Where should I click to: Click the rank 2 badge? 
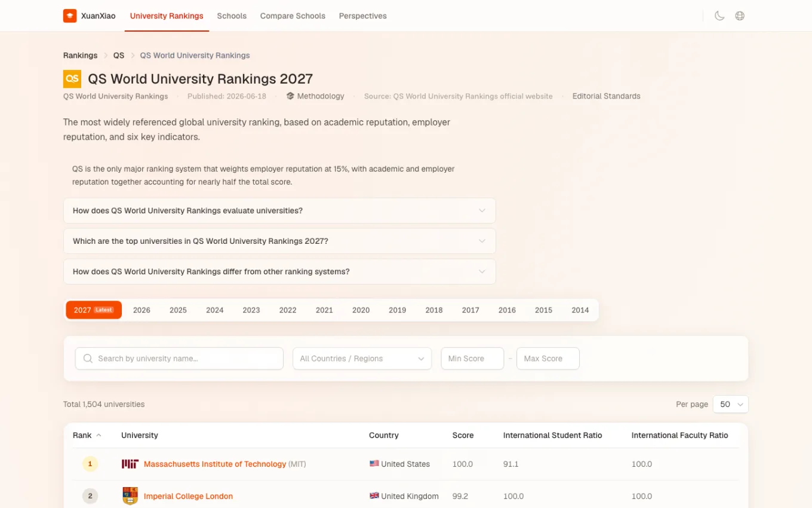[x=90, y=496]
